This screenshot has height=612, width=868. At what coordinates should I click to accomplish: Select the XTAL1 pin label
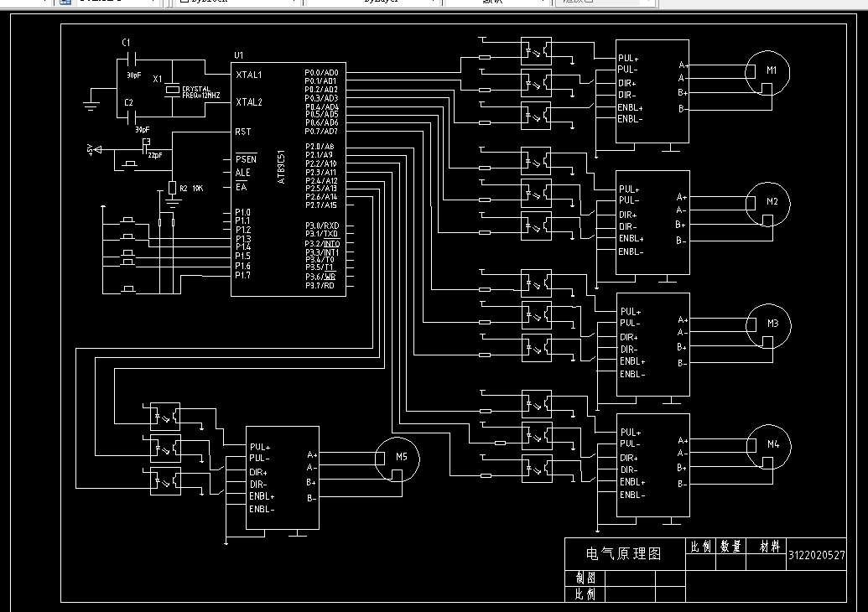pyautogui.click(x=249, y=75)
